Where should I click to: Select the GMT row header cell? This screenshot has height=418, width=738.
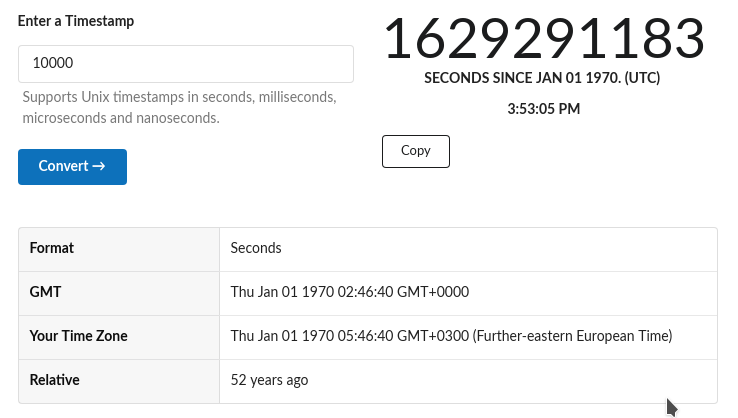pos(46,292)
